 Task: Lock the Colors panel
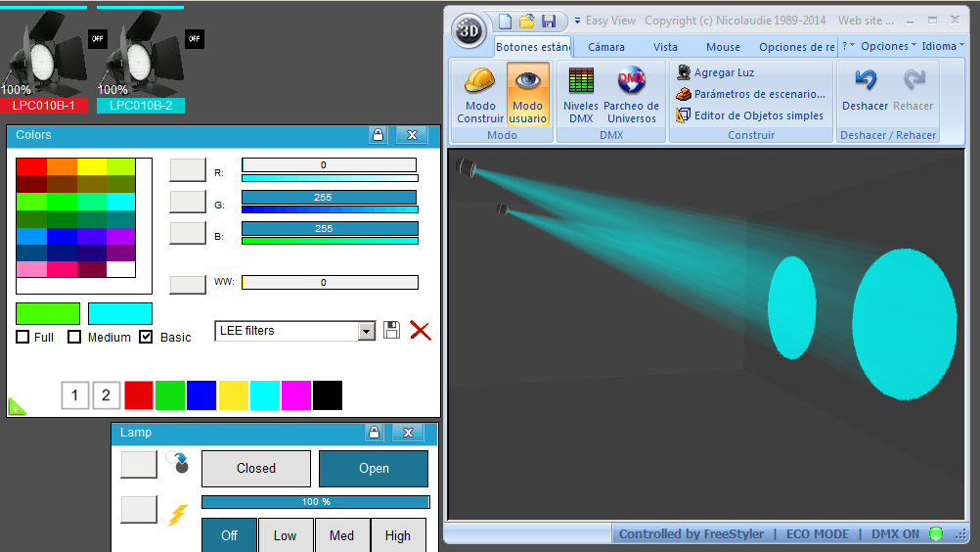pyautogui.click(x=378, y=135)
